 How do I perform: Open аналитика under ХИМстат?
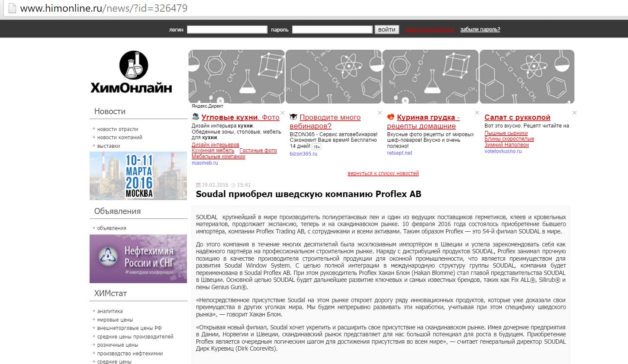point(110,311)
